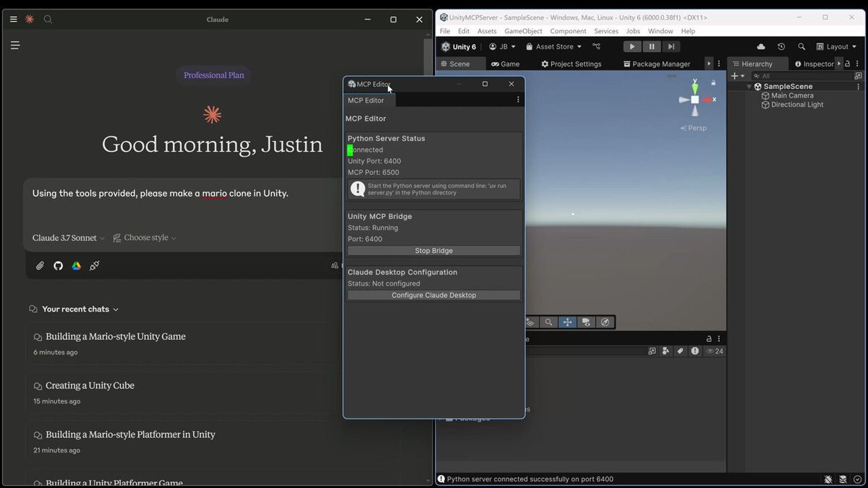
Task: Open the Claude sidebar toggle below title bar
Action: [x=14, y=45]
